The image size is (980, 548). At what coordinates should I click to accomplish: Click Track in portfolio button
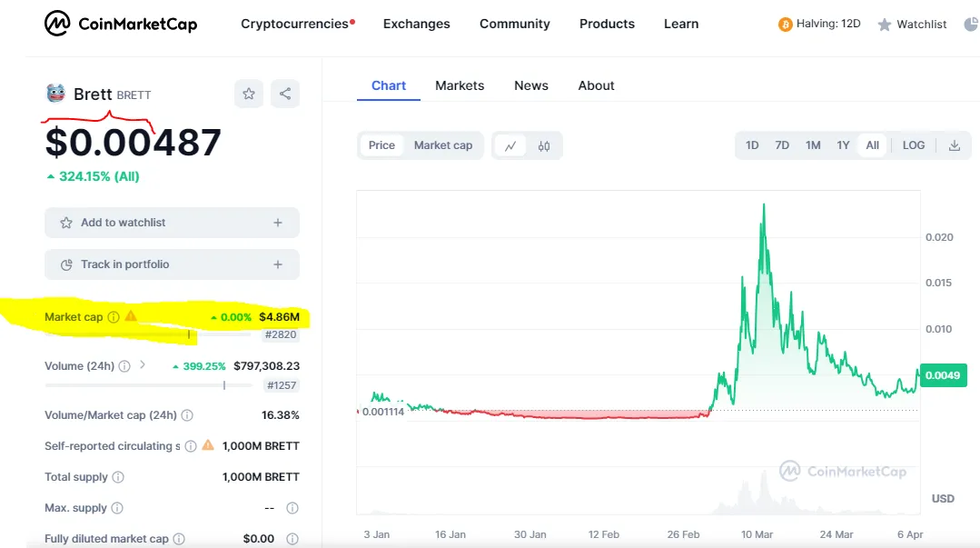[172, 264]
